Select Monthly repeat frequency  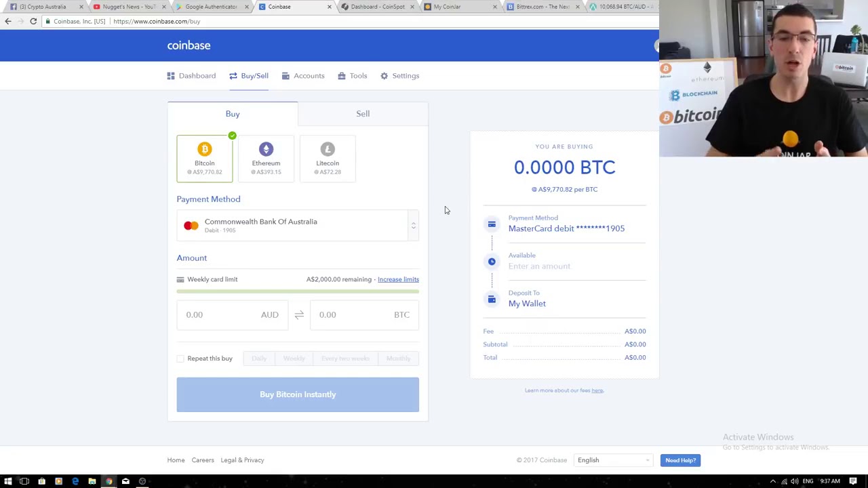click(399, 359)
